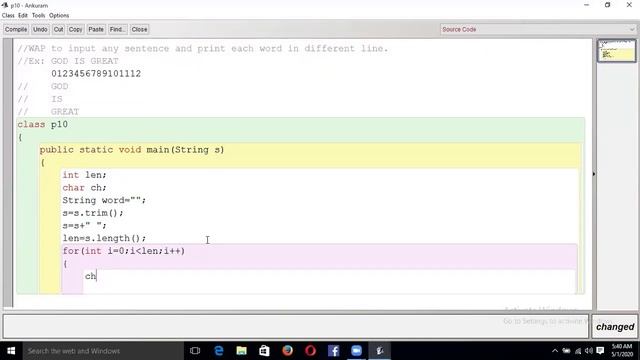Open the Class menu
This screenshot has width=640, height=360.
(8, 16)
